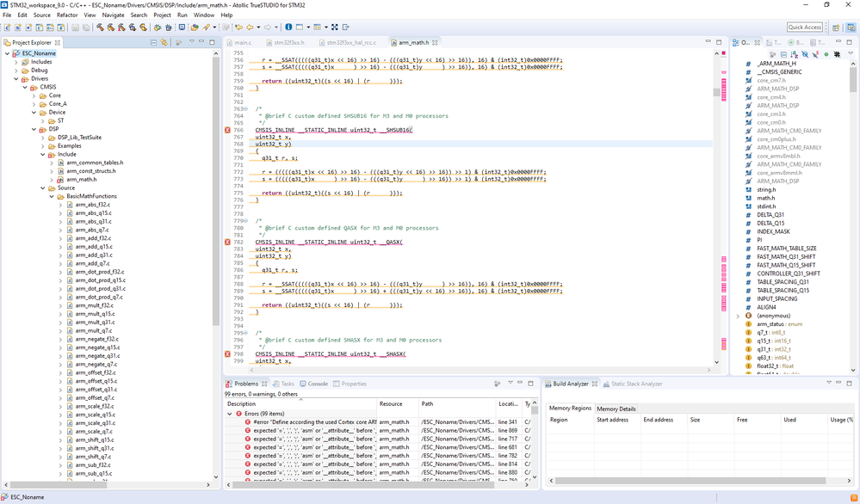Collapse the Errors (99 items) group
The height and width of the screenshot is (504, 860).
(229, 414)
